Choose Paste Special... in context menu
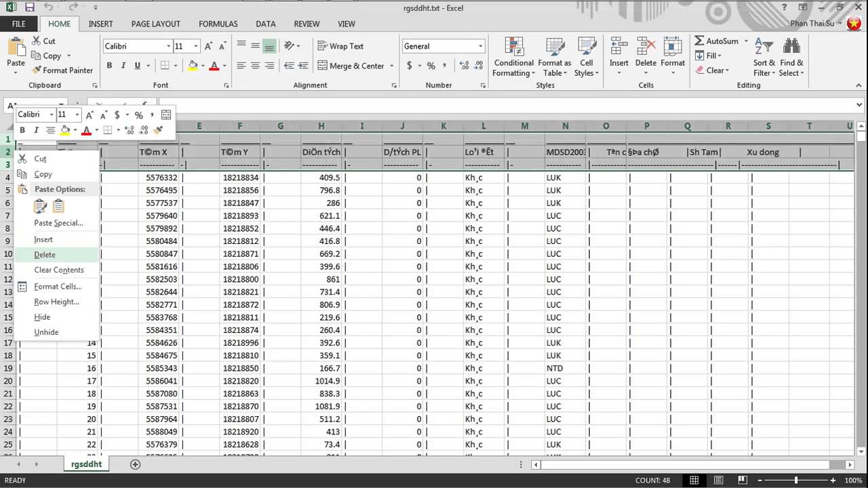Image resolution: width=868 pixels, height=488 pixels. pyautogui.click(x=56, y=223)
